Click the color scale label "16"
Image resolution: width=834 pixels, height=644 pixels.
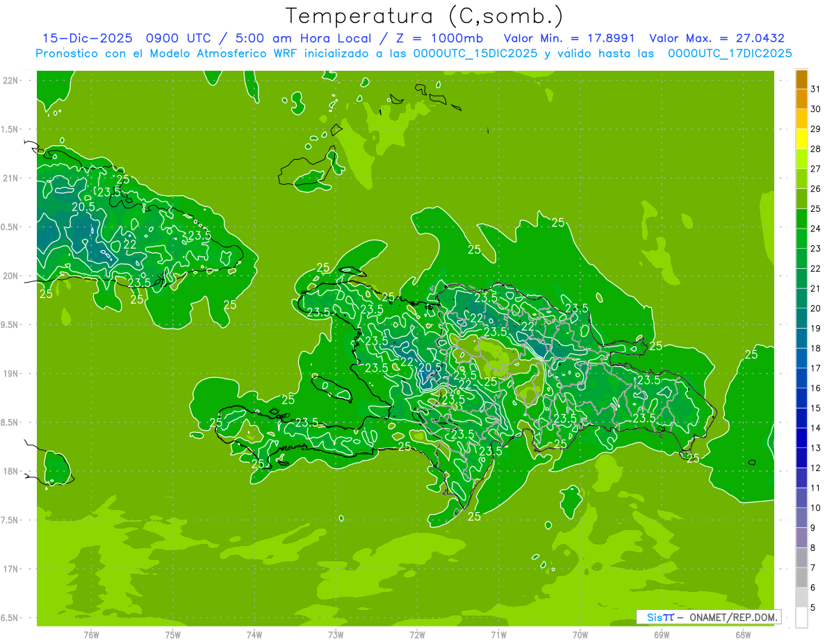(x=815, y=388)
